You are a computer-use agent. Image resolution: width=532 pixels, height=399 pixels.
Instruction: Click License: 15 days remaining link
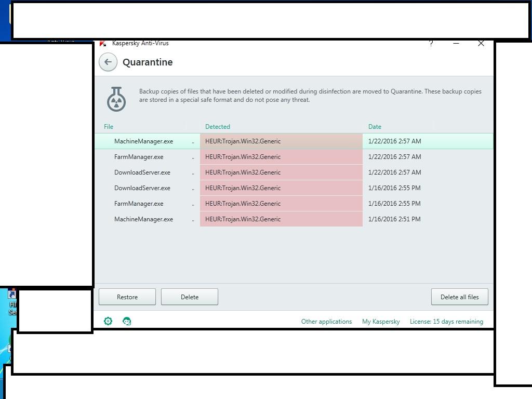446,321
